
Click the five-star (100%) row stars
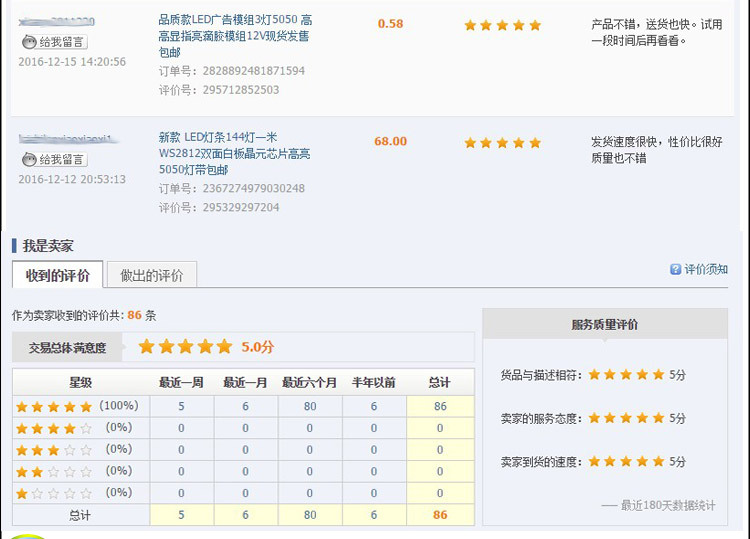(54, 407)
